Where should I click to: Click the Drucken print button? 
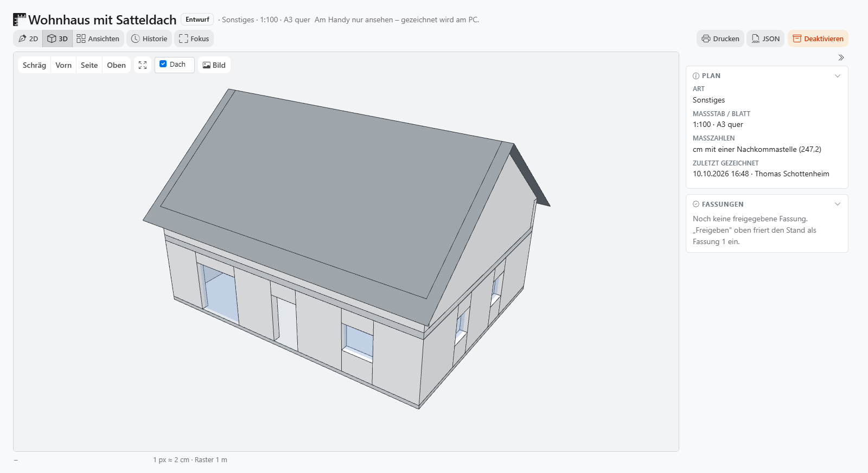click(x=720, y=39)
